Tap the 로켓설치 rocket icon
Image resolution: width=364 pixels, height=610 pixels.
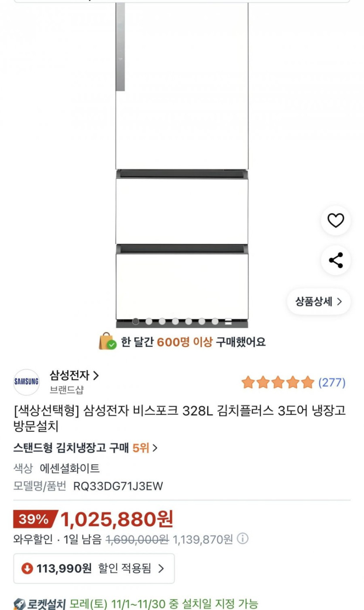pyautogui.click(x=19, y=604)
